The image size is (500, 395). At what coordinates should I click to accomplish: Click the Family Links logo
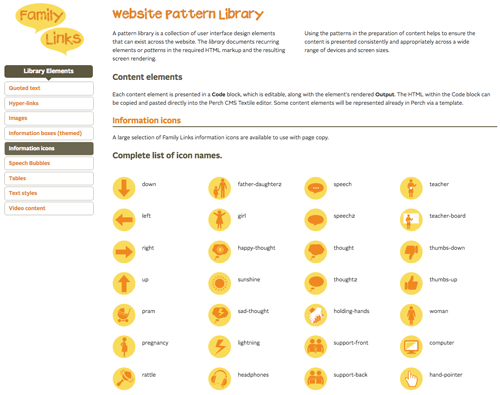click(x=50, y=29)
